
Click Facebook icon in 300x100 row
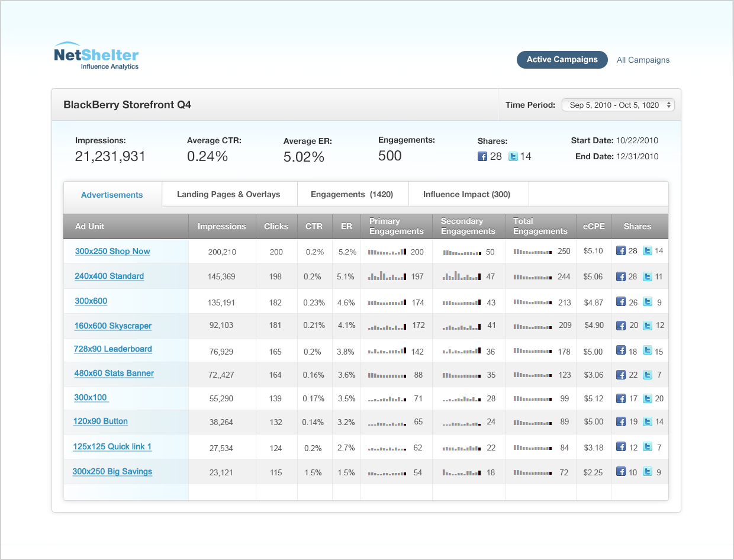coord(621,398)
